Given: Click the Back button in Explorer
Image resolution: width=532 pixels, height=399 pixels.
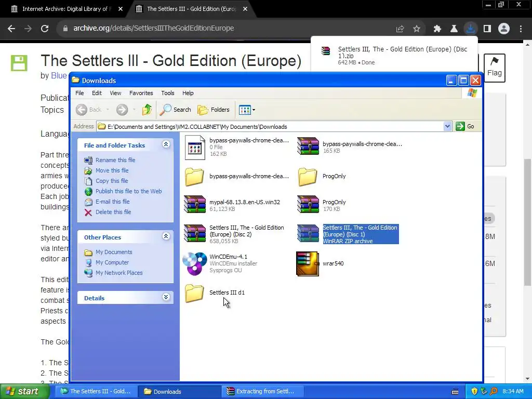Looking at the screenshot, I should pyautogui.click(x=88, y=110).
